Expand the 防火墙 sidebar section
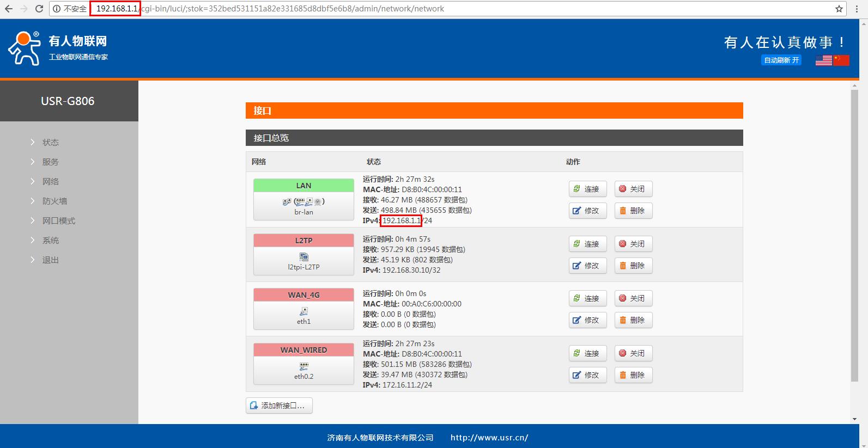Screen dimensions: 868x448 (x=54, y=201)
